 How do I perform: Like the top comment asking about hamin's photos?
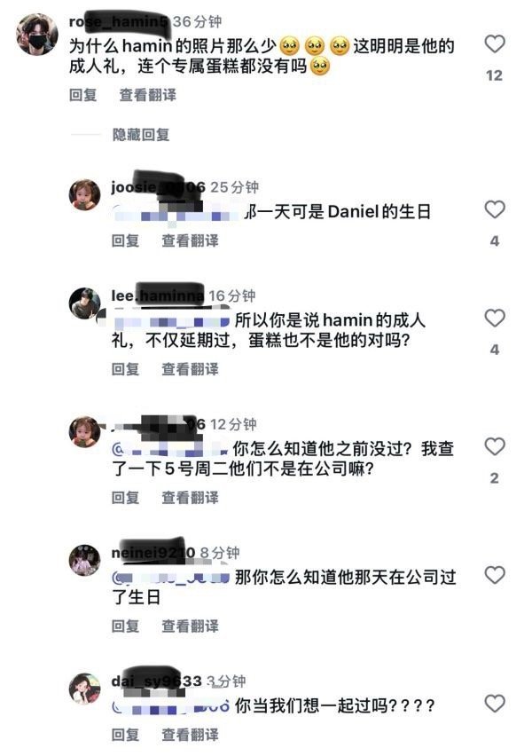495,44
